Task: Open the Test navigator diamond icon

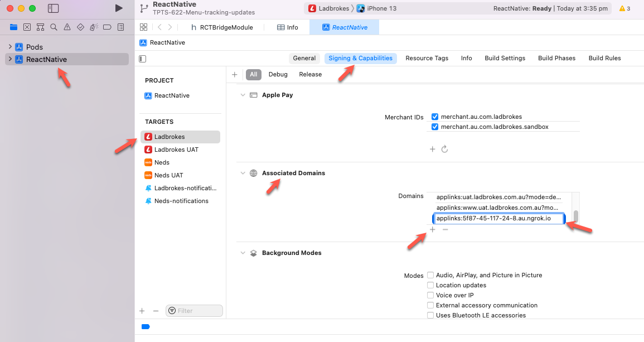Action: [80, 27]
